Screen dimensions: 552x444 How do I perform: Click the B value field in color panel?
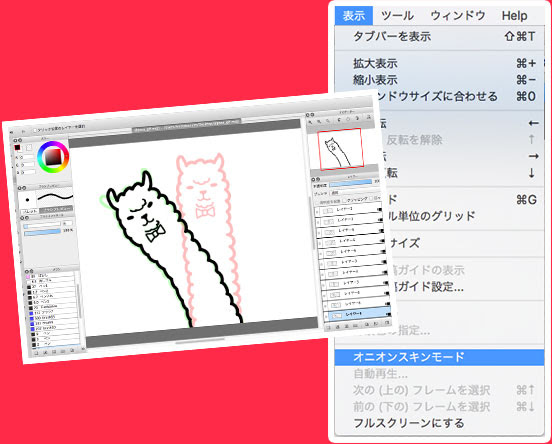point(28,172)
